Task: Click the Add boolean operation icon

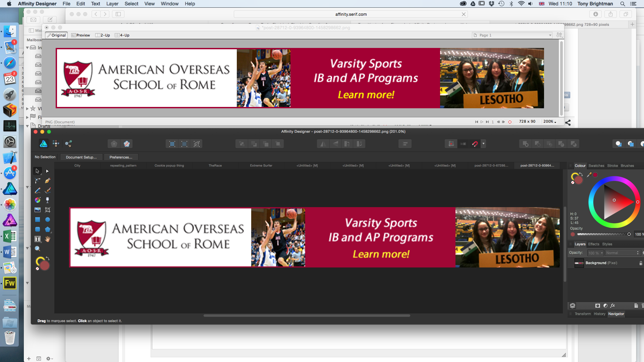Action: coord(525,144)
